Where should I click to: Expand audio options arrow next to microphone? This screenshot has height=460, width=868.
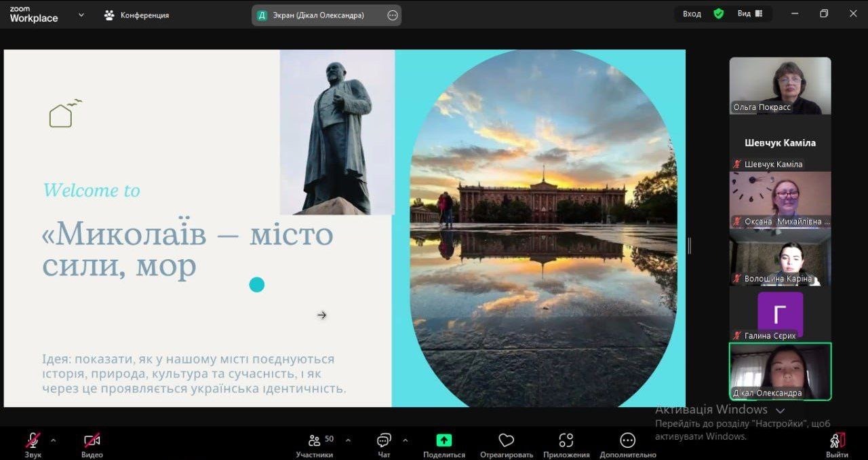54,440
